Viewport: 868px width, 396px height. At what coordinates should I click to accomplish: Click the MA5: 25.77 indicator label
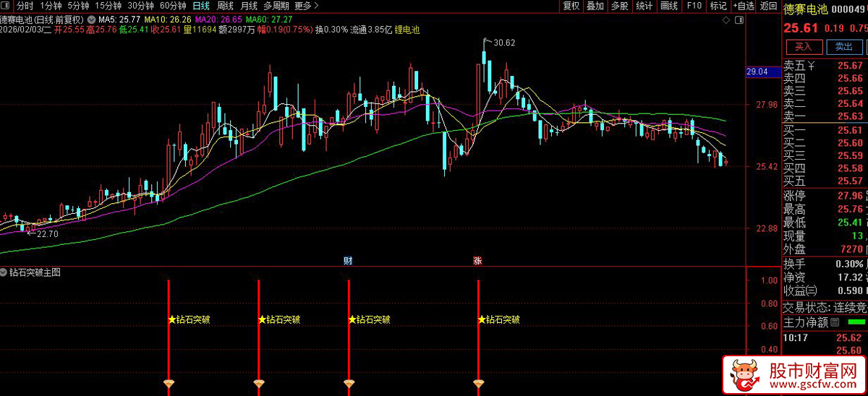119,20
